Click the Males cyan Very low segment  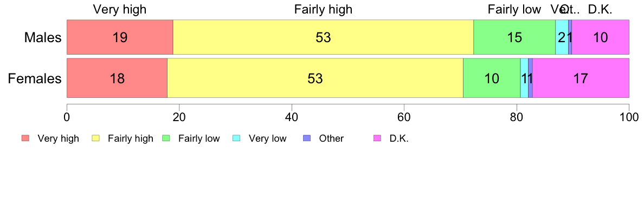562,37
